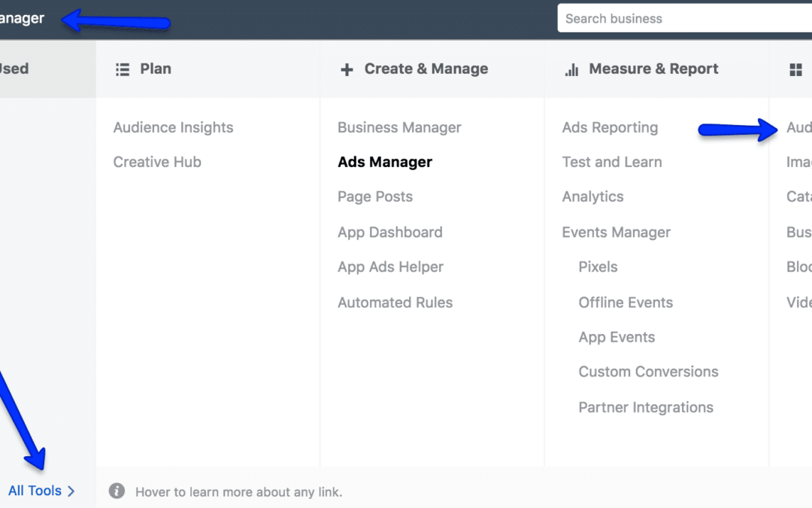Focus the Search business field

685,19
